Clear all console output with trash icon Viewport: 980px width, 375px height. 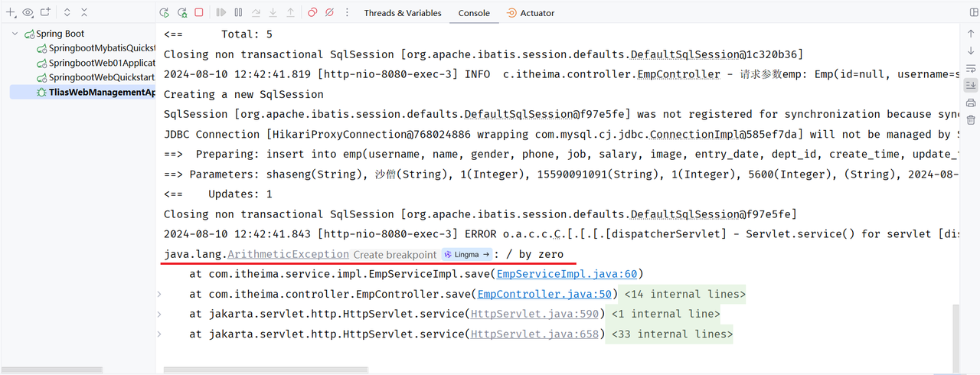point(971,120)
